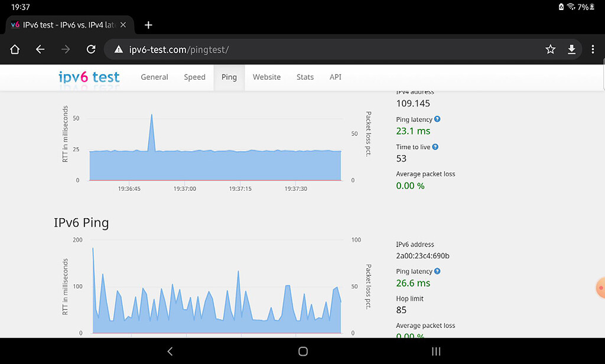Viewport: 605px width, 364px height.
Task: Open the General tab in the site navigation
Action: tap(154, 77)
